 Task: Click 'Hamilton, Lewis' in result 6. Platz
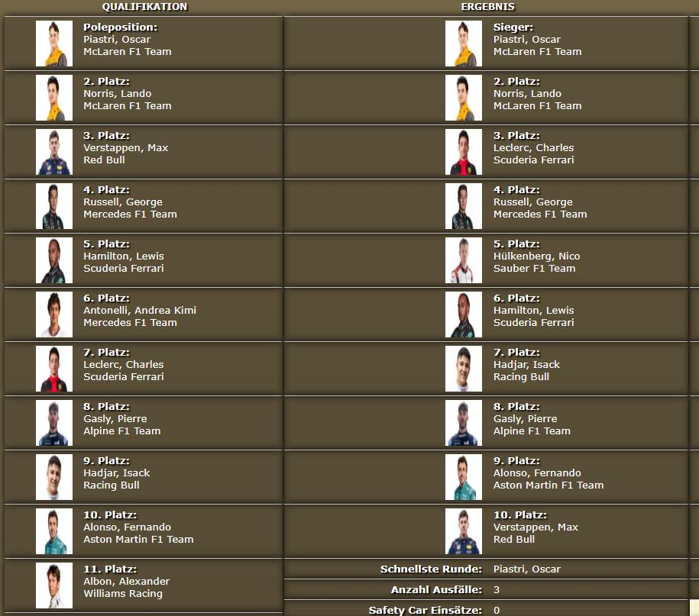tap(534, 311)
